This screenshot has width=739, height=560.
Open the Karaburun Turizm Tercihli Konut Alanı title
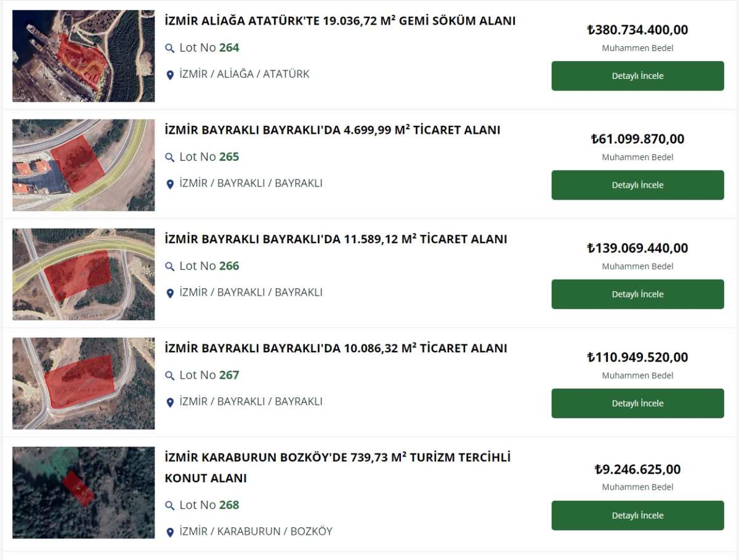coord(337,468)
